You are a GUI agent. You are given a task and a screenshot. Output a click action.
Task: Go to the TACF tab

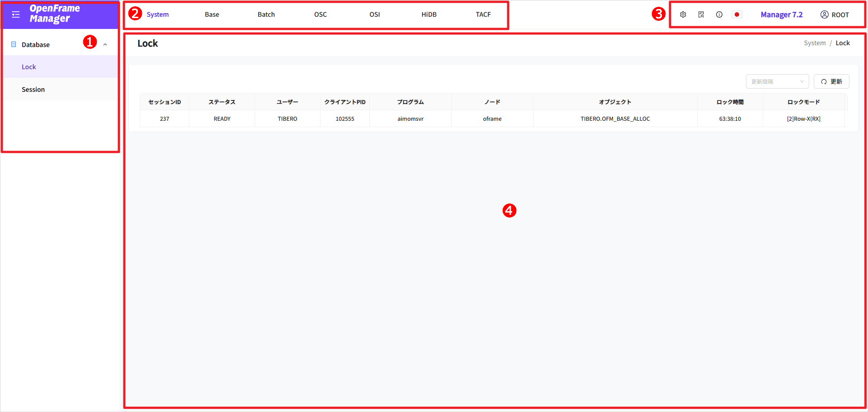[x=483, y=14]
